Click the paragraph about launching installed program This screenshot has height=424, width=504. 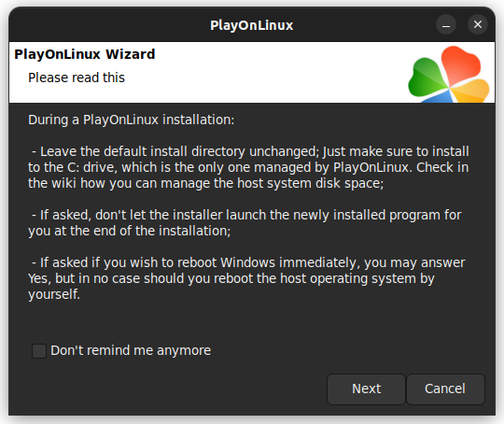click(x=245, y=222)
